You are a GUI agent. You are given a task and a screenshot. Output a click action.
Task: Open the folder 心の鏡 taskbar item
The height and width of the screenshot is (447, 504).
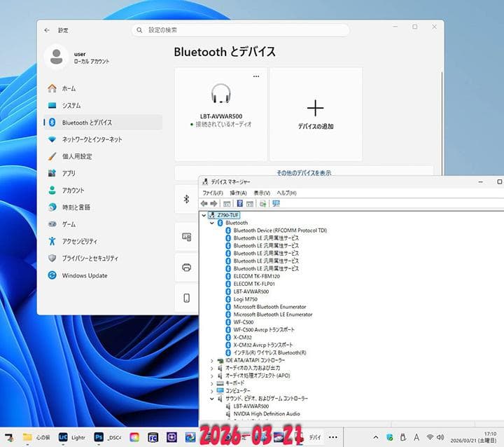[x=36, y=437]
